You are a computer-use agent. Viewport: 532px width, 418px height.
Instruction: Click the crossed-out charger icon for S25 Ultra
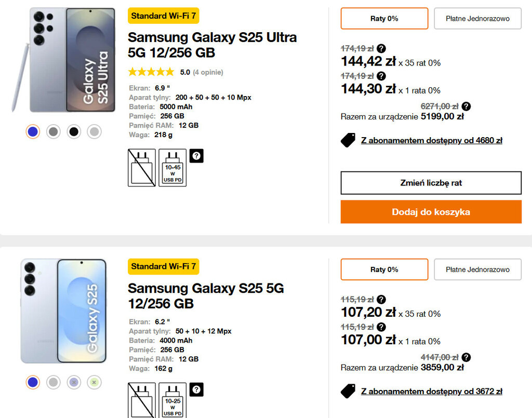click(141, 167)
